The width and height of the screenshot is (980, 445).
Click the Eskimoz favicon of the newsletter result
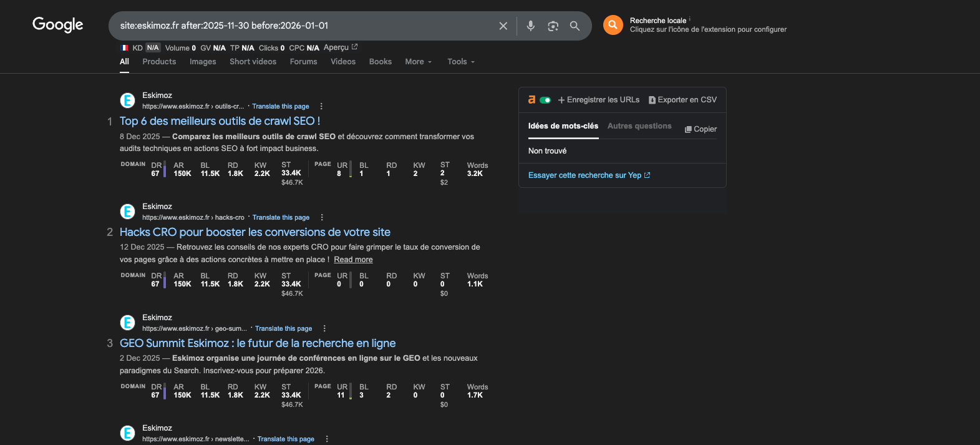coord(127,433)
